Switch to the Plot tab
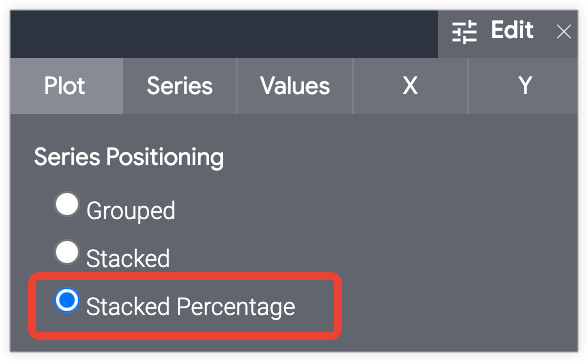This screenshot has height=362, width=588. pyautogui.click(x=66, y=86)
